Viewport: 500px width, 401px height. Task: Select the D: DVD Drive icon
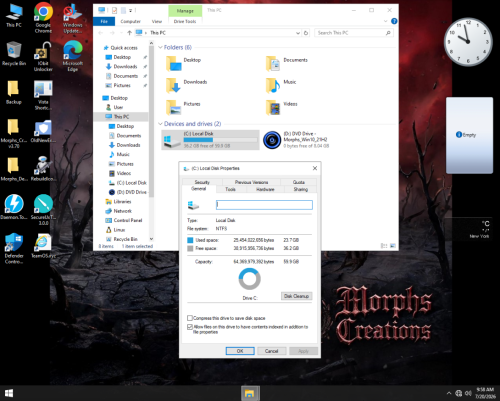pyautogui.click(x=272, y=140)
